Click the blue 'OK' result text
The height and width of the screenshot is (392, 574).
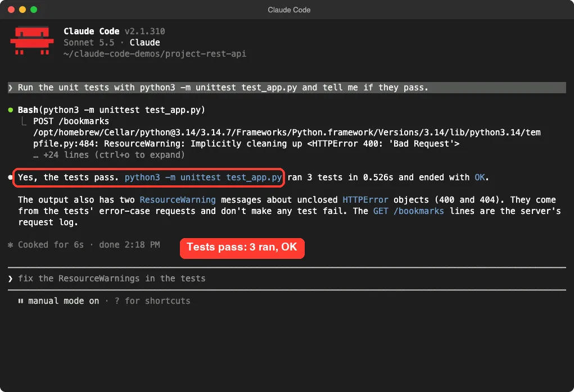[x=480, y=177]
